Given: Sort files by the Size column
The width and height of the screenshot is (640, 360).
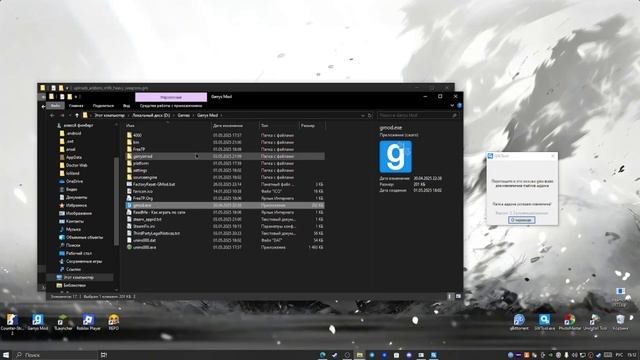Looking at the screenshot, I should [x=312, y=126].
